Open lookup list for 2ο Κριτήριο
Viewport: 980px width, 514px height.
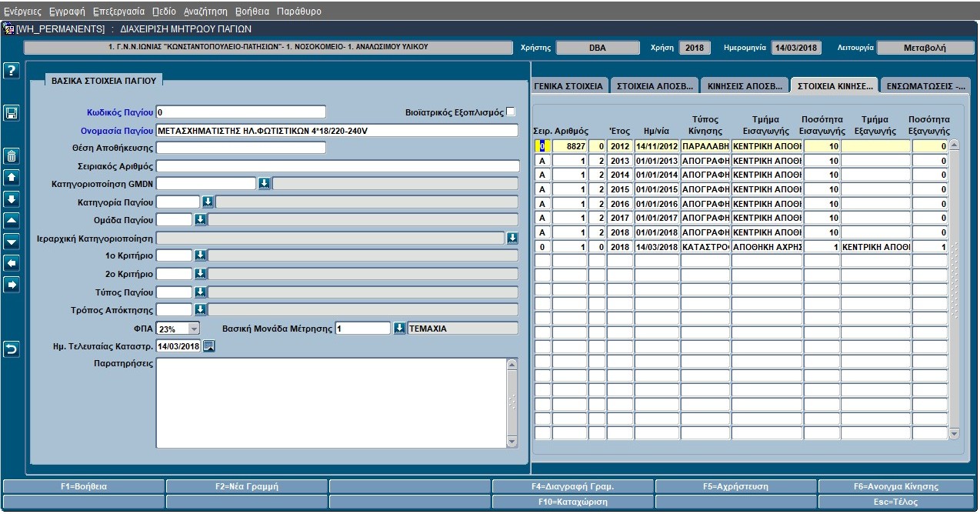click(x=200, y=273)
